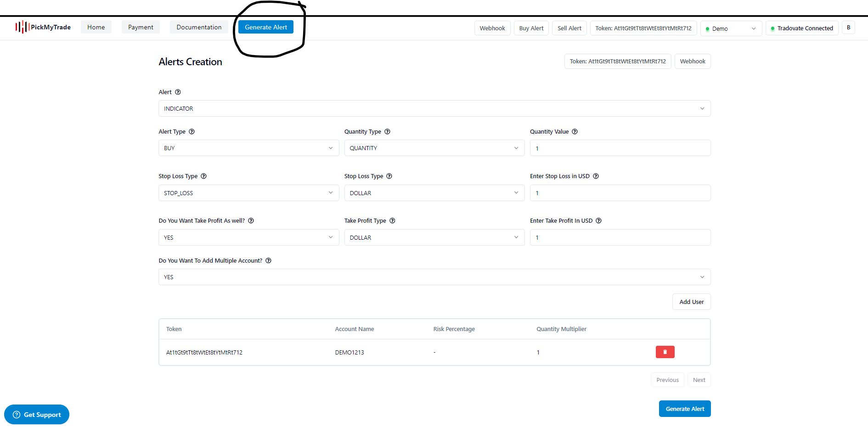The height and width of the screenshot is (433, 868).
Task: Open the Take Profit YES dropdown
Action: pyautogui.click(x=249, y=237)
